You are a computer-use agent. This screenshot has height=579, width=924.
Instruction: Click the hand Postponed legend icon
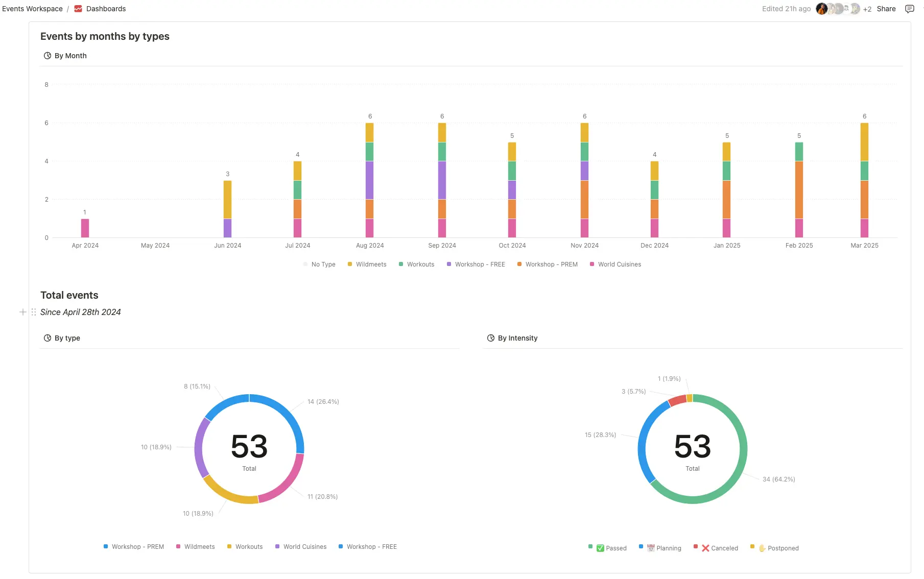coord(762,548)
